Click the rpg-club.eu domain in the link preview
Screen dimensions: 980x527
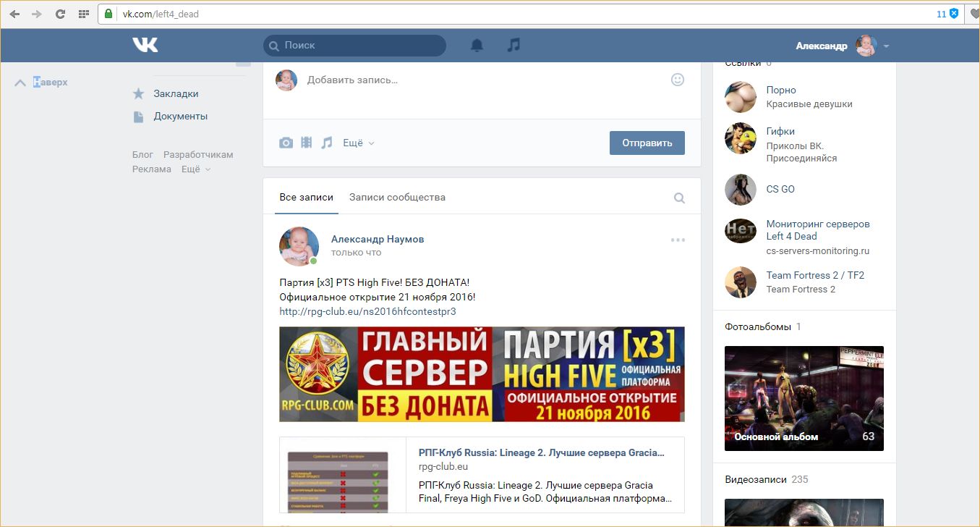pyautogui.click(x=443, y=467)
